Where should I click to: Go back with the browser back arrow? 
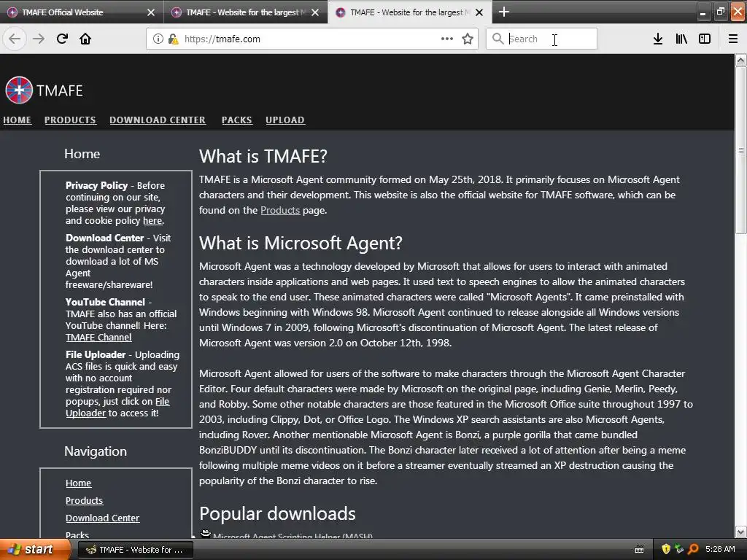[15, 39]
